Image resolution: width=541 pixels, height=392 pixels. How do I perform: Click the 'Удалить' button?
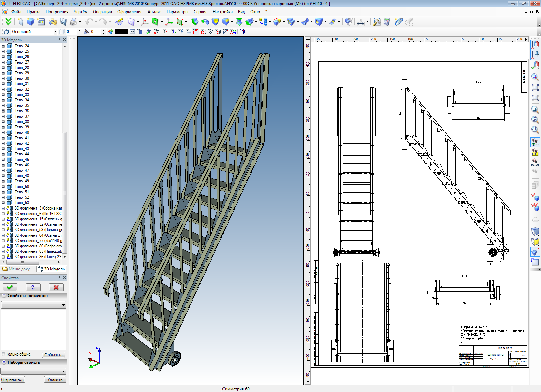point(55,379)
